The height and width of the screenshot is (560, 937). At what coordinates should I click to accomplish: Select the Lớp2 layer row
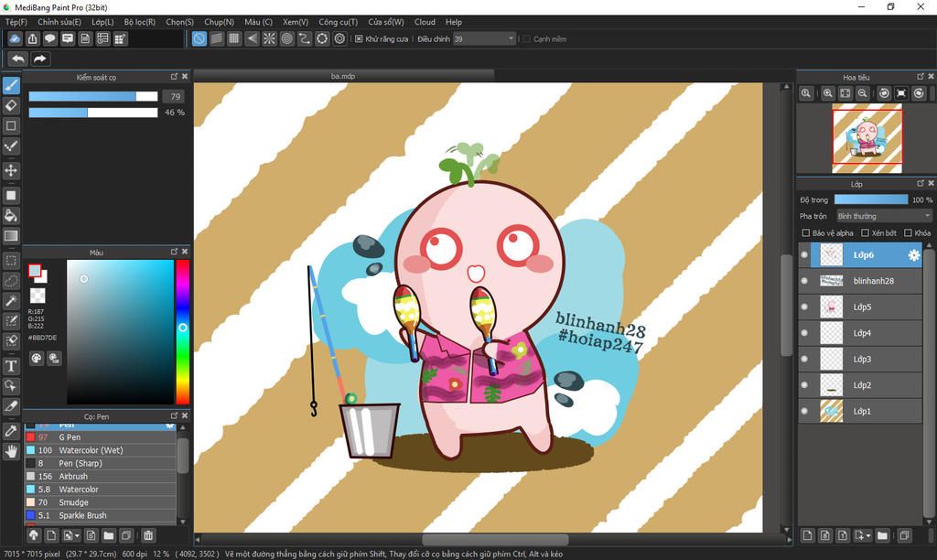coord(861,385)
